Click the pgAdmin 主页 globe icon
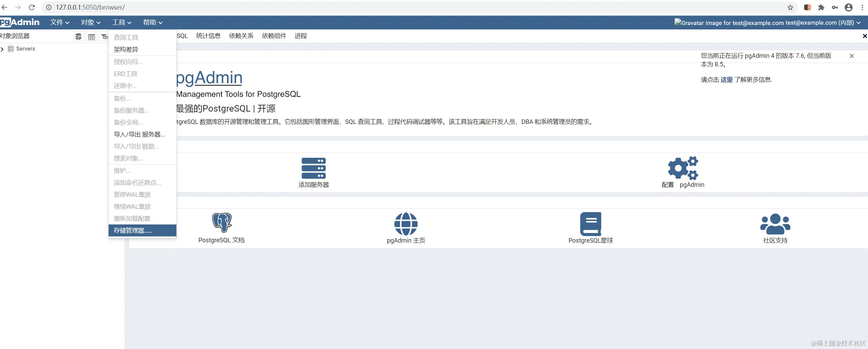The width and height of the screenshot is (868, 349). 406,224
